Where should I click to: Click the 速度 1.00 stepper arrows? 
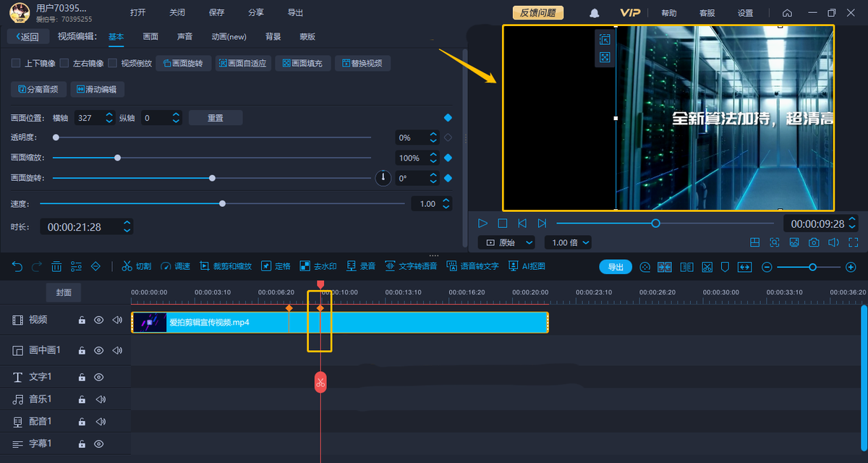(446, 204)
